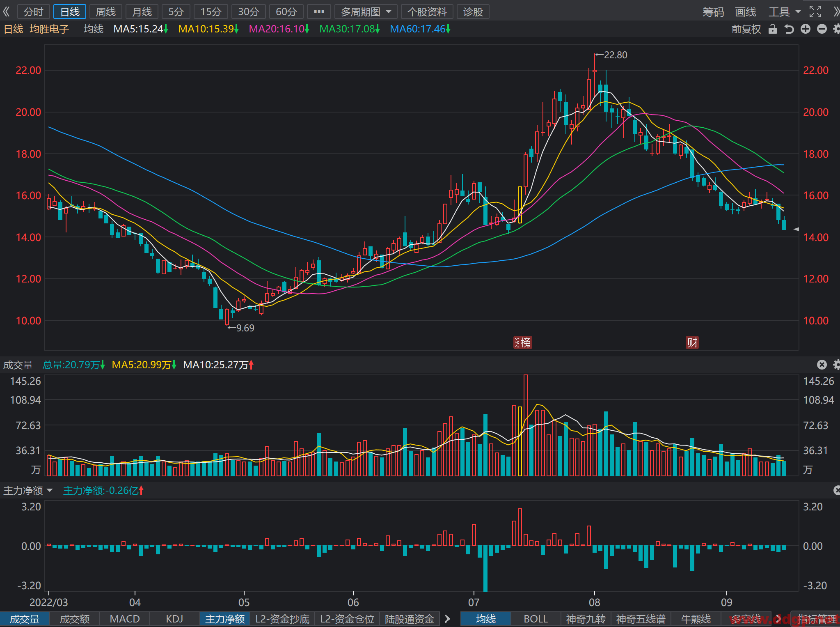Switch chart period to 周线

106,12
